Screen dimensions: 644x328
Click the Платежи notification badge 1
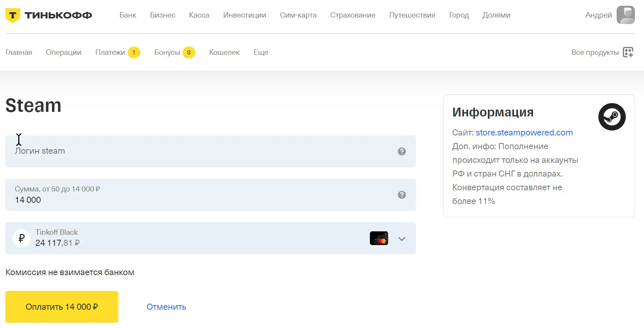click(134, 53)
